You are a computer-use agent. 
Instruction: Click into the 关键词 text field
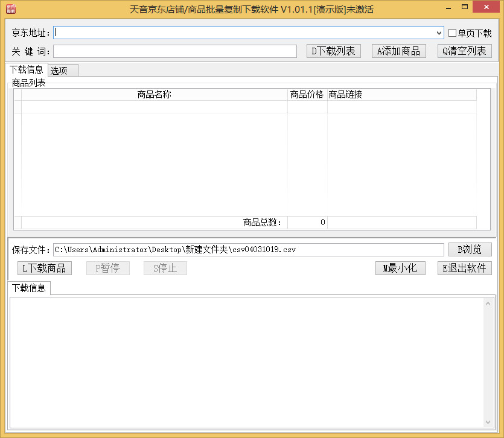pyautogui.click(x=175, y=51)
